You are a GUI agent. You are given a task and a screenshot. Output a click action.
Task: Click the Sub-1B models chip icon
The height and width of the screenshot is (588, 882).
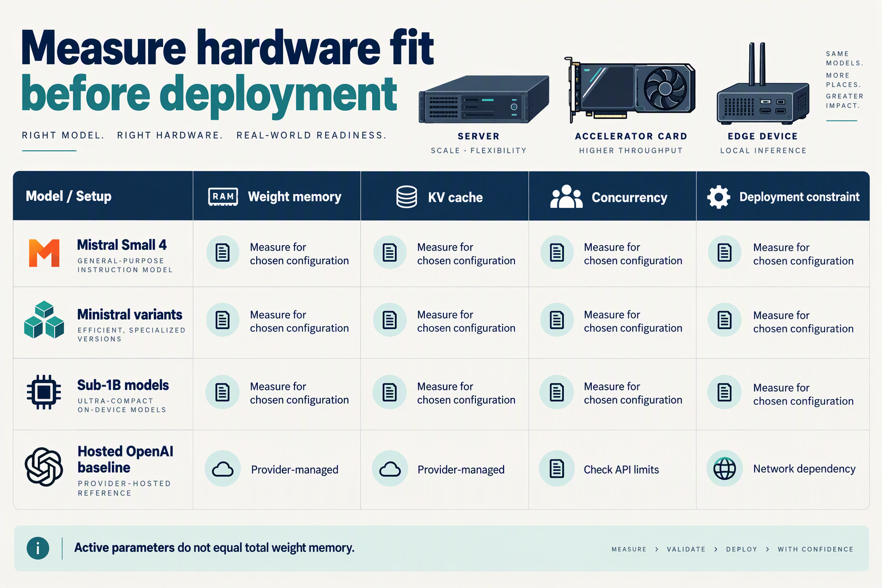pos(44,392)
